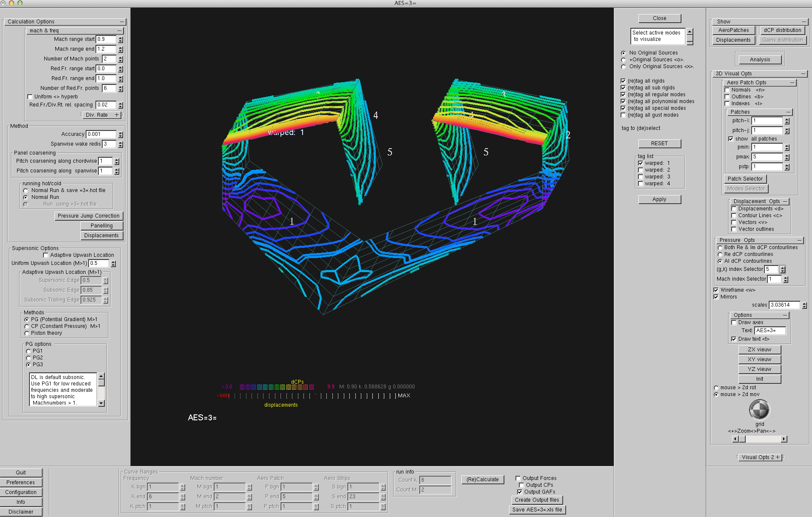Select Only Original Sources option
Viewport: 812px width, 517px height.
pyautogui.click(x=623, y=66)
